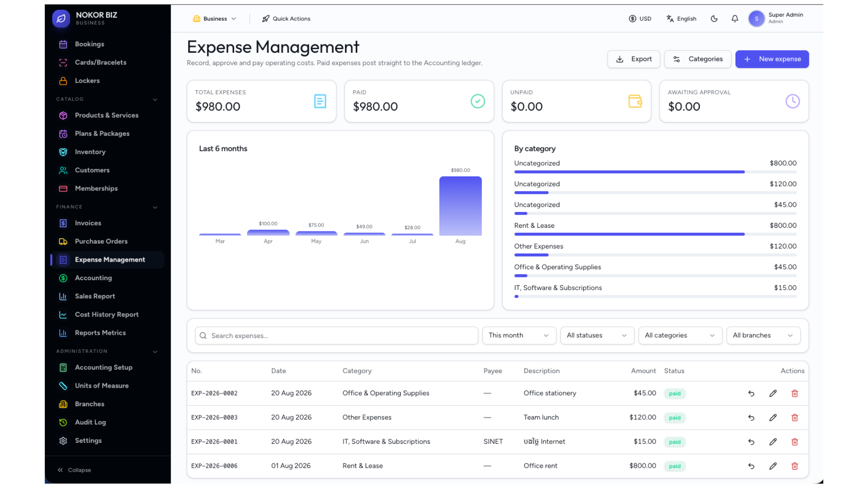This screenshot has width=868, height=488.
Task: Click the New expense button
Action: (x=772, y=59)
